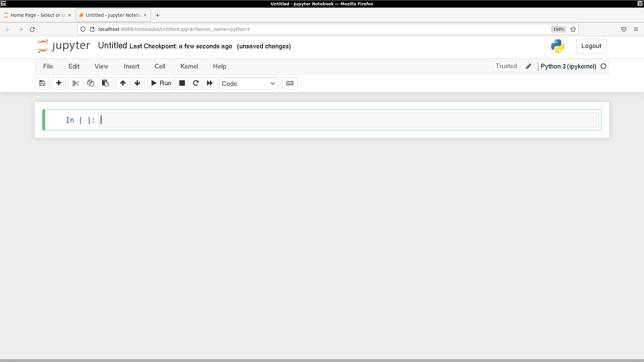644x362 pixels.
Task: Open the cell type Code dropdown
Action: click(x=248, y=84)
